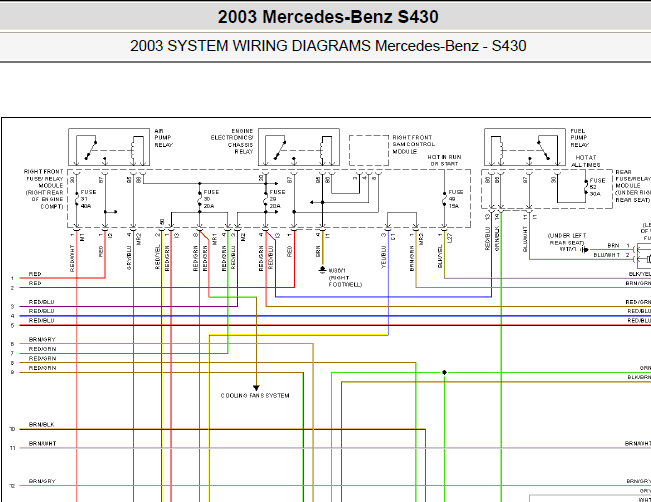Click the 2003 Mercedes-Benz S430 title

[328, 17]
